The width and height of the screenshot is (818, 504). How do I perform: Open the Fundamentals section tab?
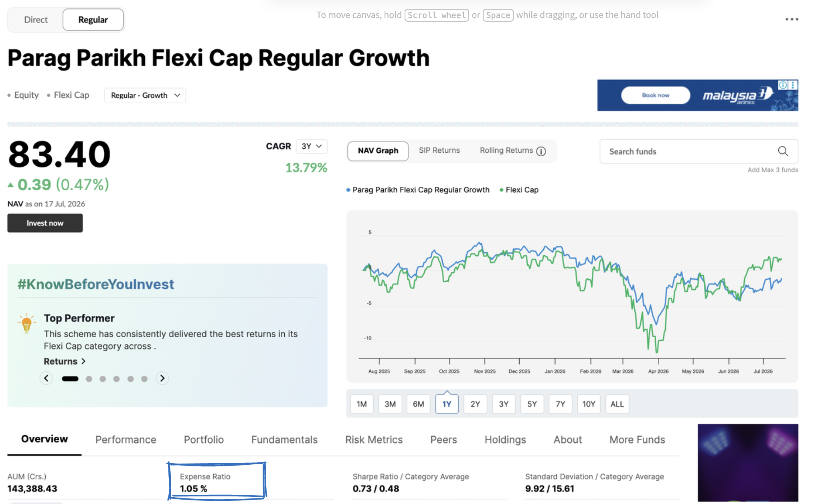[284, 439]
